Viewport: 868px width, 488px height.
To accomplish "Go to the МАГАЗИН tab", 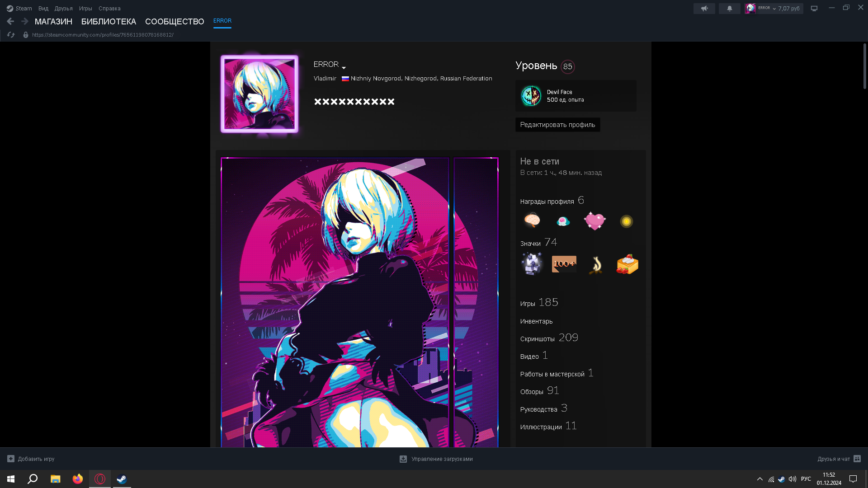I will point(53,22).
